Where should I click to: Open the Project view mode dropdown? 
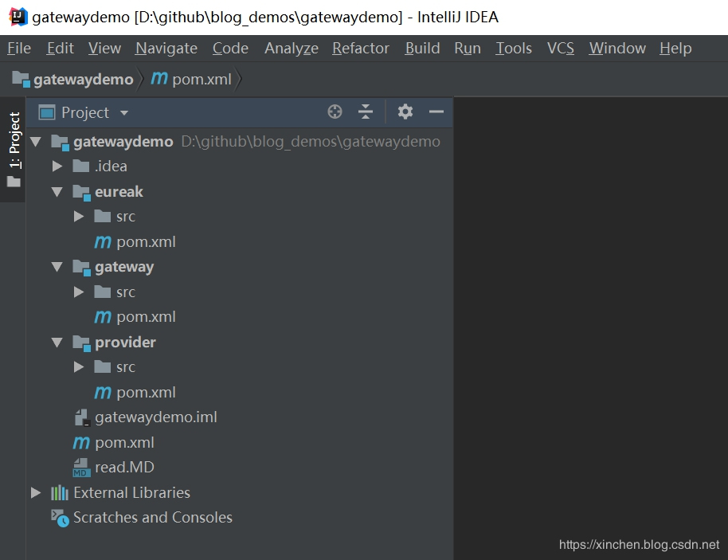tap(123, 112)
